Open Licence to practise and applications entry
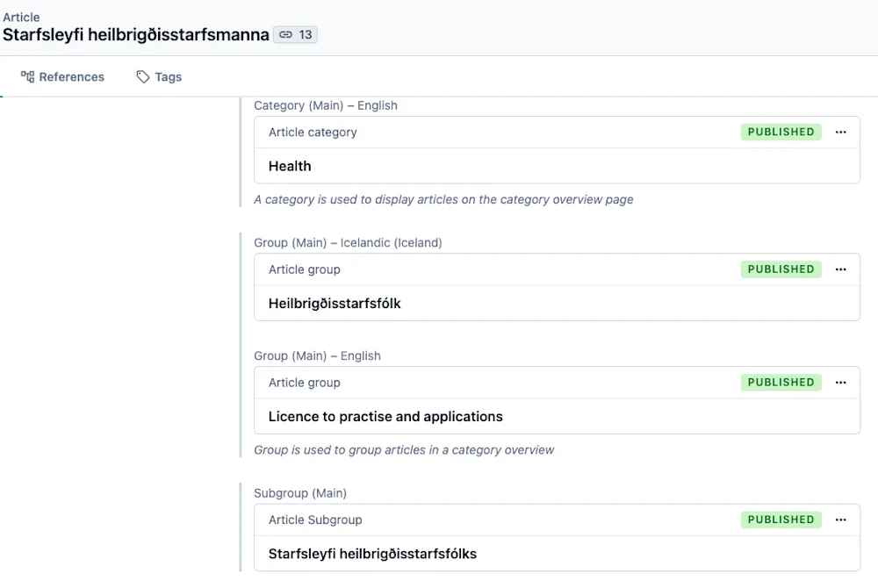Image resolution: width=878 pixels, height=588 pixels. point(385,417)
